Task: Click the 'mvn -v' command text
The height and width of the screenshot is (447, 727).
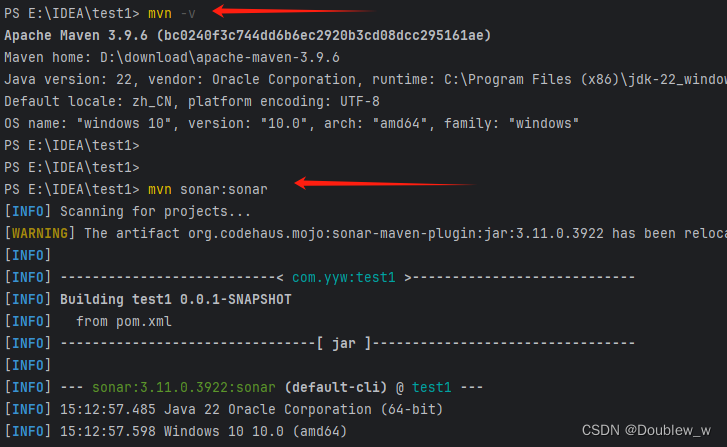Action: (172, 13)
